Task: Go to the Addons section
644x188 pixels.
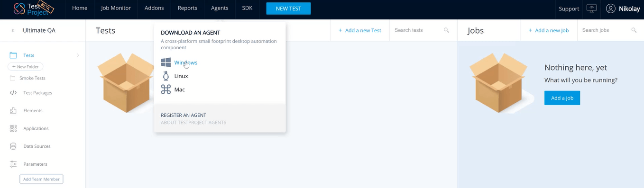Action: [154, 8]
